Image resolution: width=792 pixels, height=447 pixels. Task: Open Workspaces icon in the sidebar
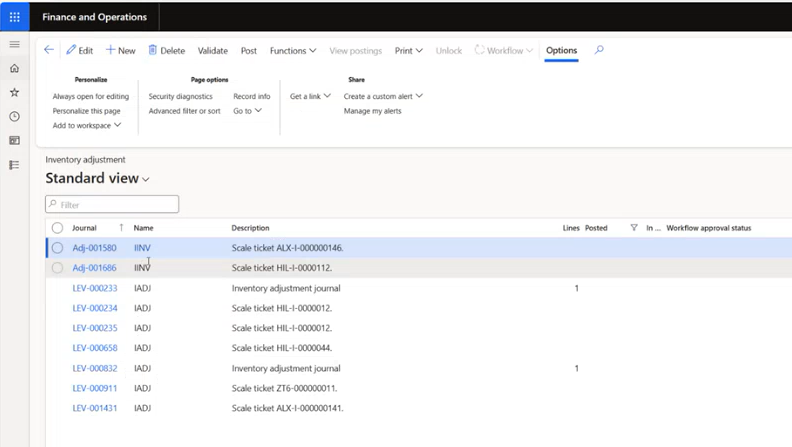pyautogui.click(x=14, y=141)
